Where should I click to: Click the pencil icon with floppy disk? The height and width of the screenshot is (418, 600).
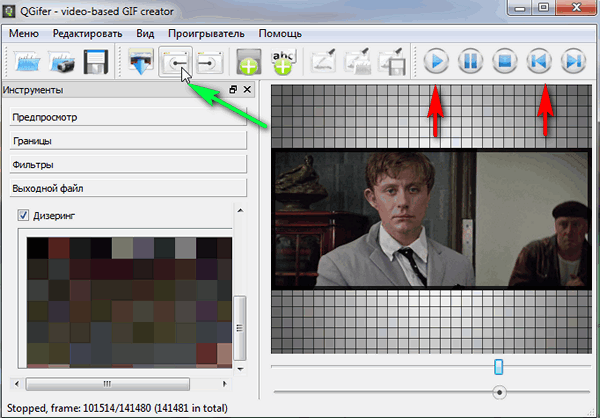coord(392,61)
